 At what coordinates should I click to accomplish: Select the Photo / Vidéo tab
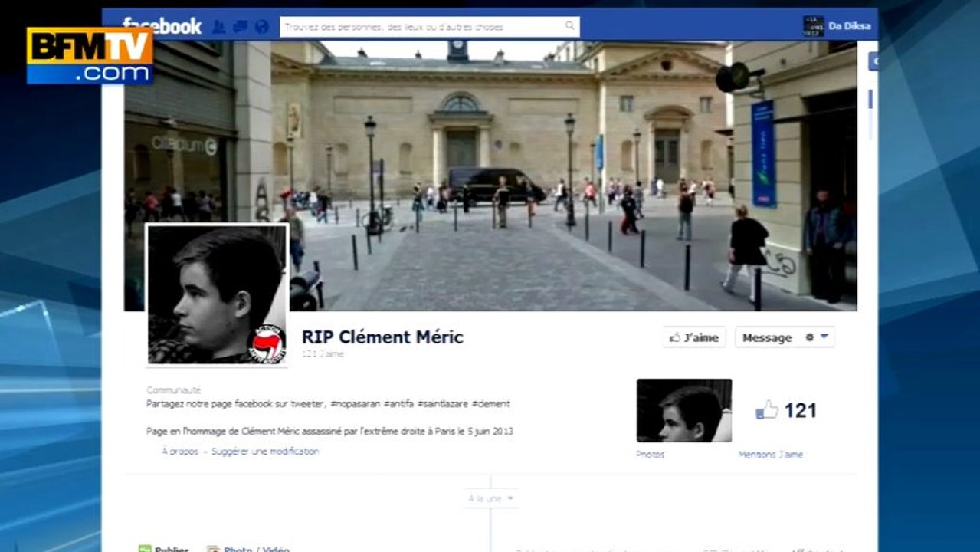tap(248, 549)
